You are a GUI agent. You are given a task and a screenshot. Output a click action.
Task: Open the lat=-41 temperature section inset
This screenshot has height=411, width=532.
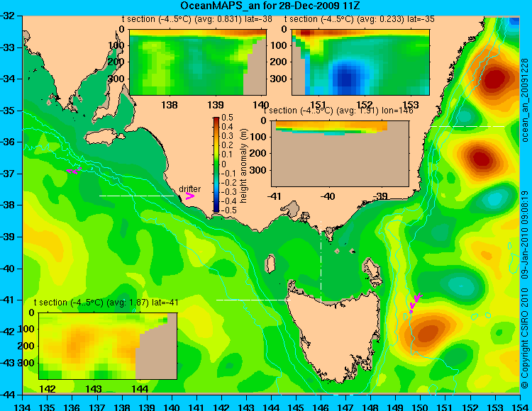(x=108, y=346)
